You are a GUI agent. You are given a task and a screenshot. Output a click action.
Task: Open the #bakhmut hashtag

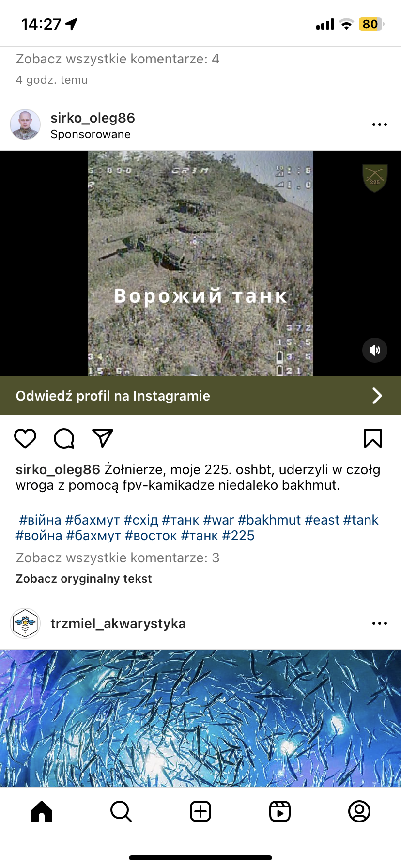pyautogui.click(x=269, y=520)
